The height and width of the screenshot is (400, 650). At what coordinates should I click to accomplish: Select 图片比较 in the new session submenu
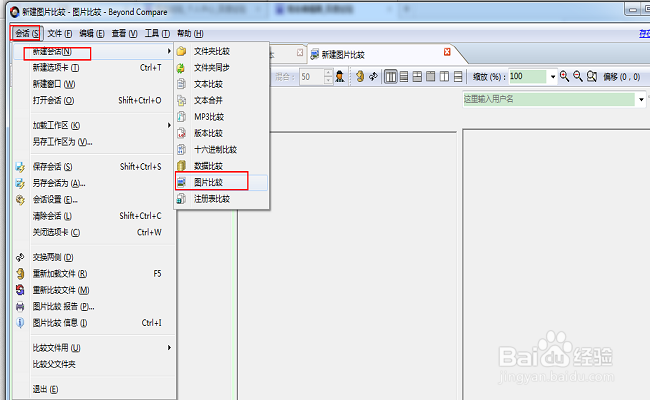tap(222, 182)
